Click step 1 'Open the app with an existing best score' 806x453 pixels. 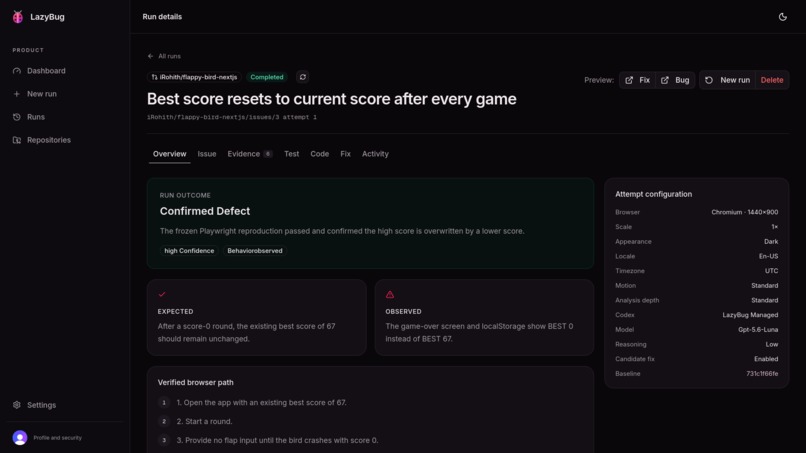262,403
